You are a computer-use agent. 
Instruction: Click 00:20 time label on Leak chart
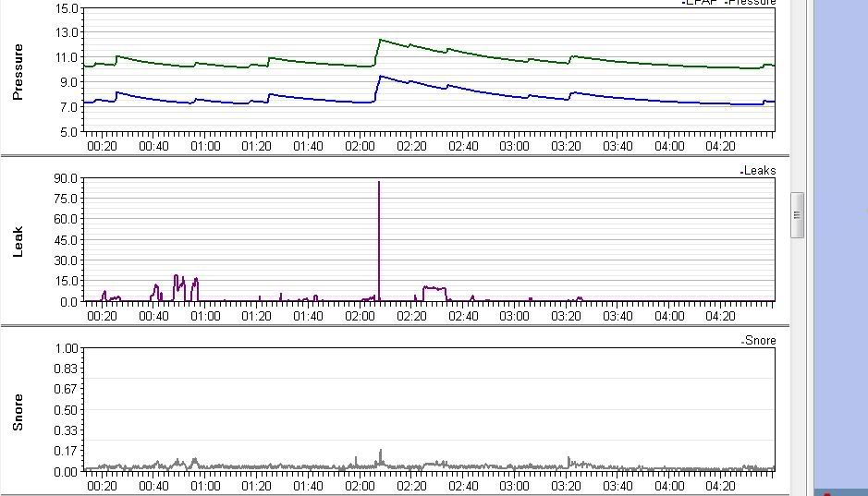[x=102, y=316]
